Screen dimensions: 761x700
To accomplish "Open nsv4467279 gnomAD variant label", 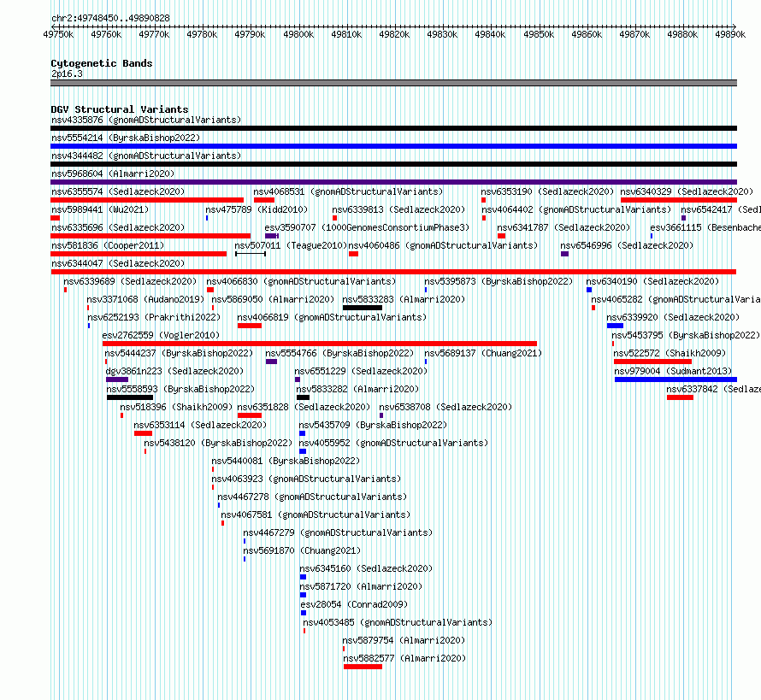I will [338, 532].
